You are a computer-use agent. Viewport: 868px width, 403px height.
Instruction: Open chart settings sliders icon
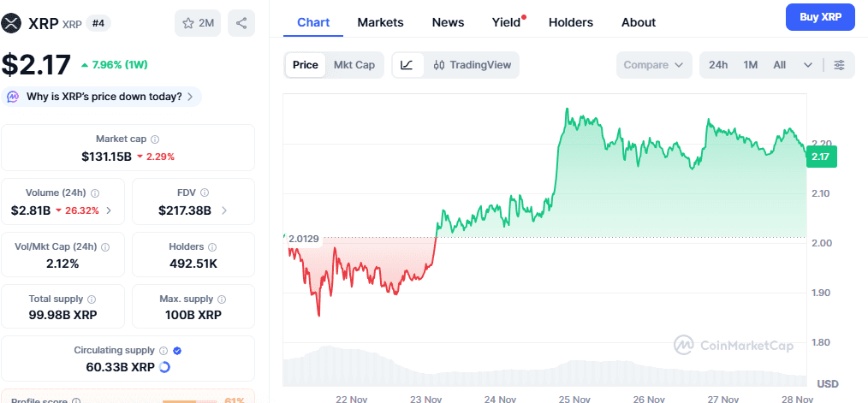point(839,65)
